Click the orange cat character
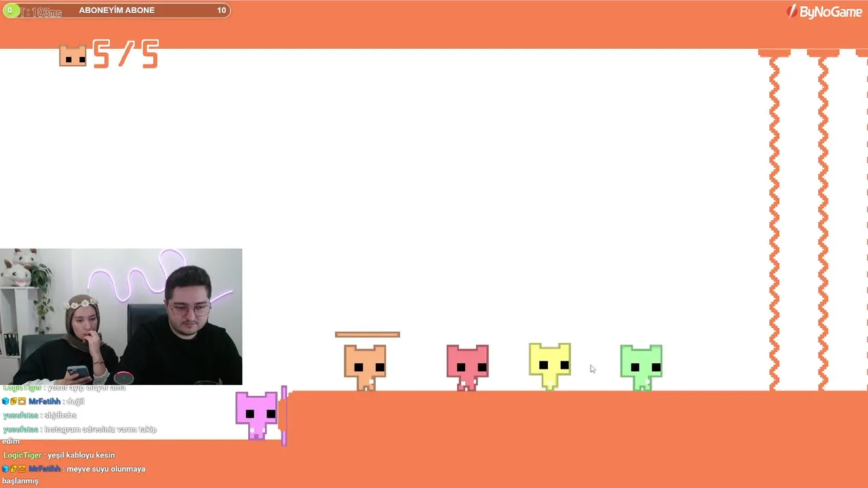868x488 pixels. 365,367
